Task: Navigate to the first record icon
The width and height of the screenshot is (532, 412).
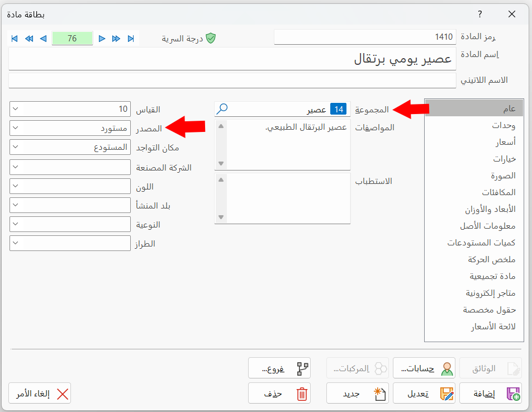Action: point(15,39)
